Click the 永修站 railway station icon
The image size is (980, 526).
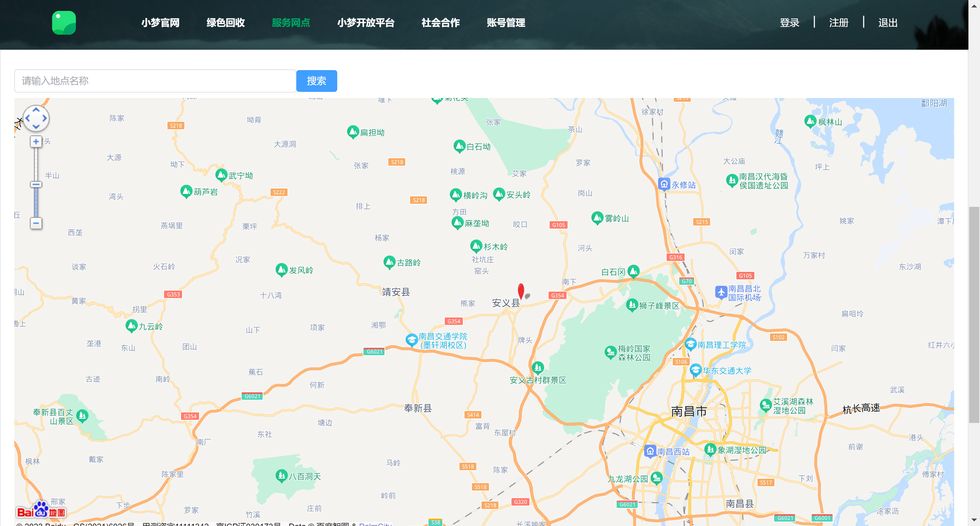[664, 184]
